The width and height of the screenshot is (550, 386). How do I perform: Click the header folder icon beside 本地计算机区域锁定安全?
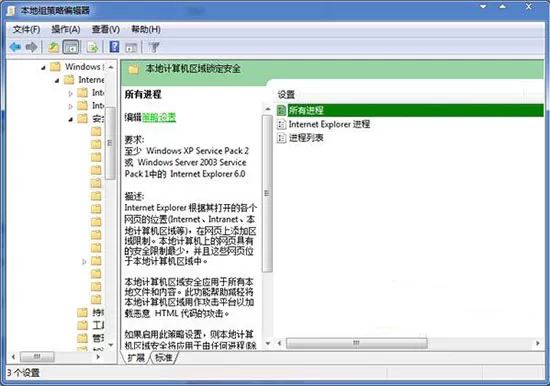pyautogui.click(x=133, y=69)
